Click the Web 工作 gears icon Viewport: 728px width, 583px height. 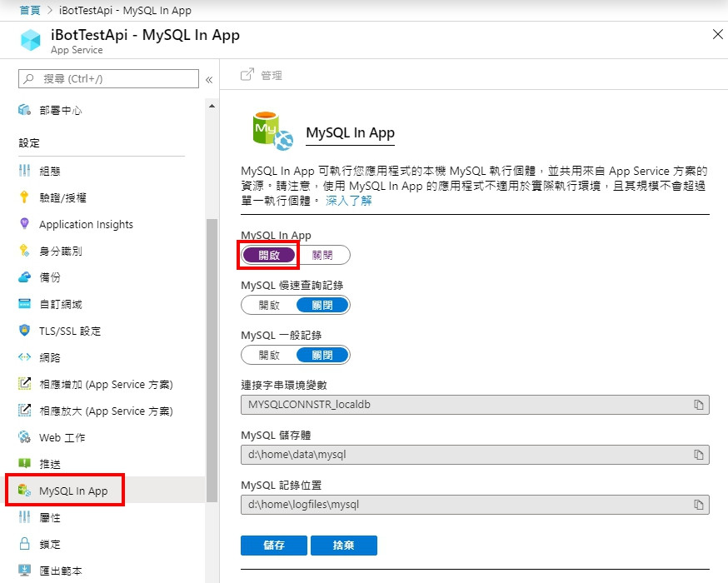[24, 436]
